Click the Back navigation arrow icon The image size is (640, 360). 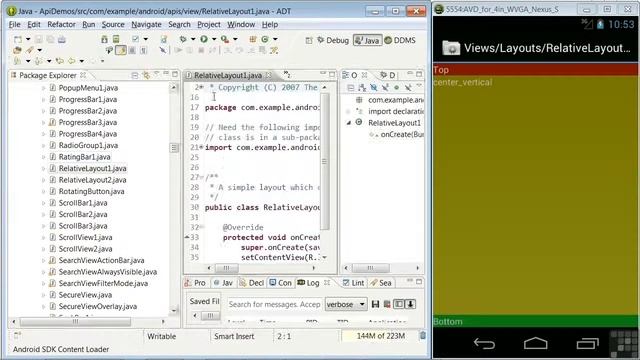[71, 61]
